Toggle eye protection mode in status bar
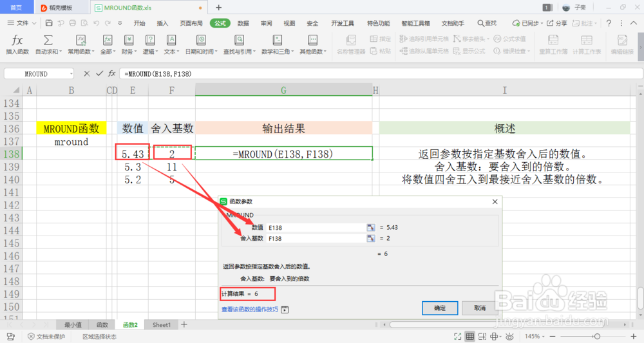This screenshot has height=343, width=644. 509,337
